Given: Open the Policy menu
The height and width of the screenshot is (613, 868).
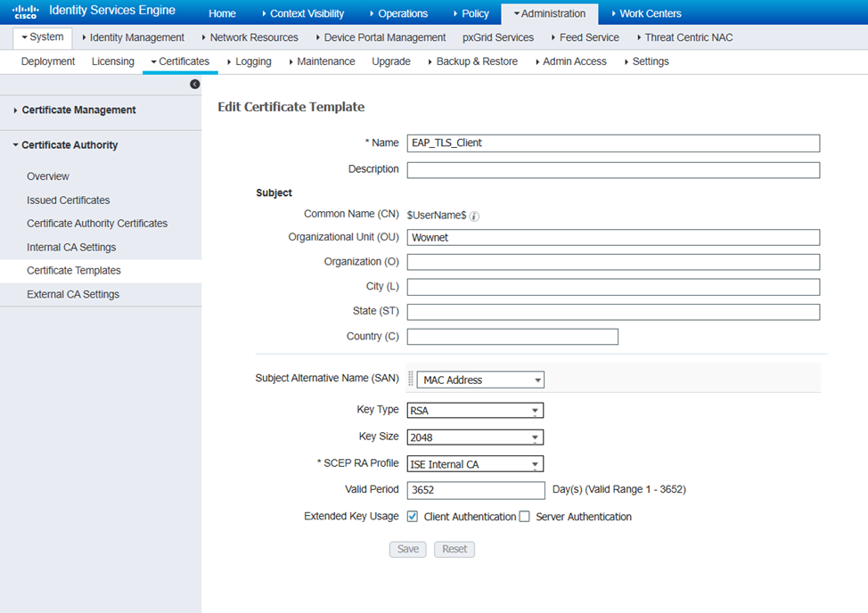Looking at the screenshot, I should coord(471,14).
